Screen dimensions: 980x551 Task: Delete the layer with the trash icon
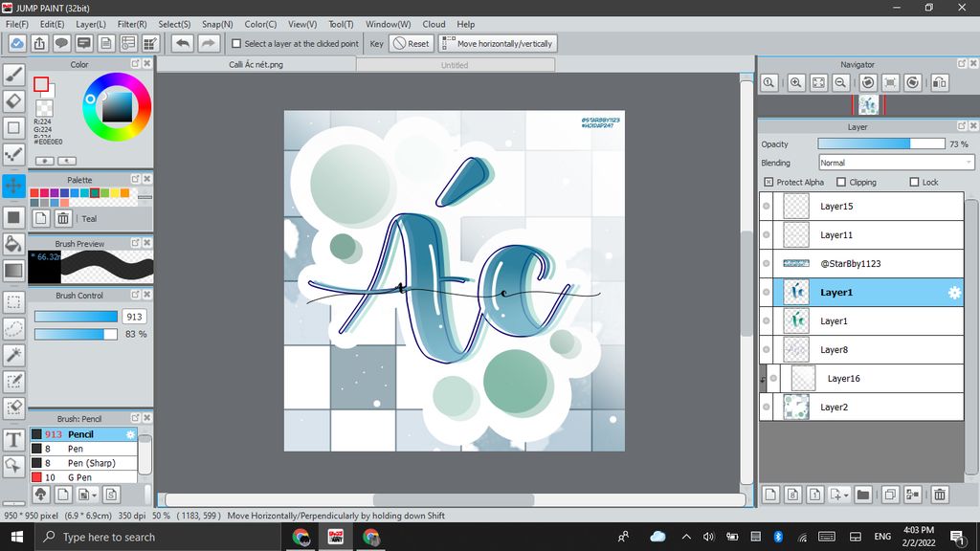940,495
